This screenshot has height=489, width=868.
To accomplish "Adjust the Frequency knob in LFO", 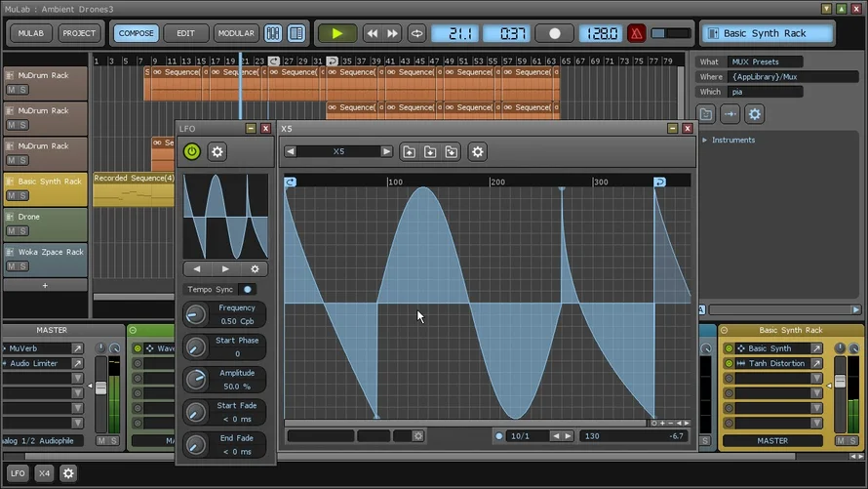I will [x=196, y=314].
